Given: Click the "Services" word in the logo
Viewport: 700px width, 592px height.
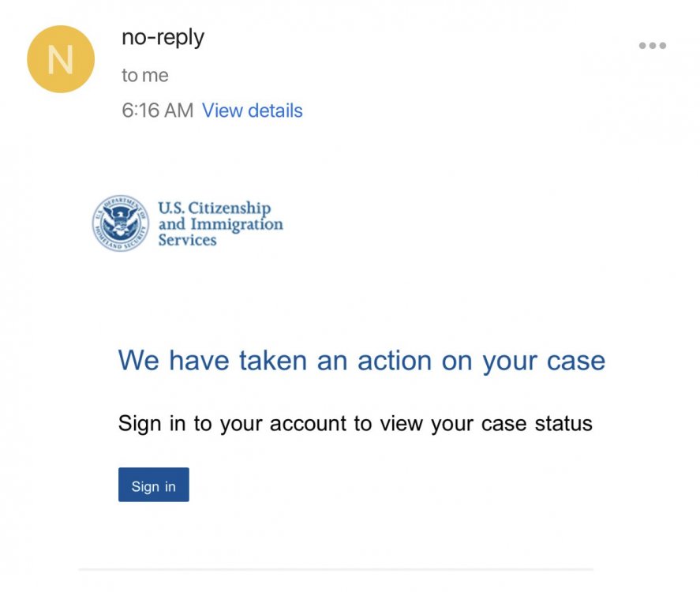Looking at the screenshot, I should (187, 240).
